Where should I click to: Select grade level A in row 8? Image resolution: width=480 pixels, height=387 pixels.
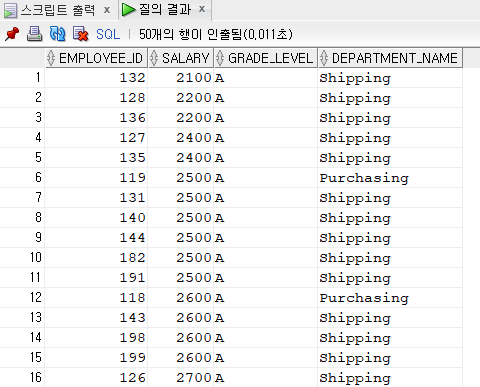[266, 218]
